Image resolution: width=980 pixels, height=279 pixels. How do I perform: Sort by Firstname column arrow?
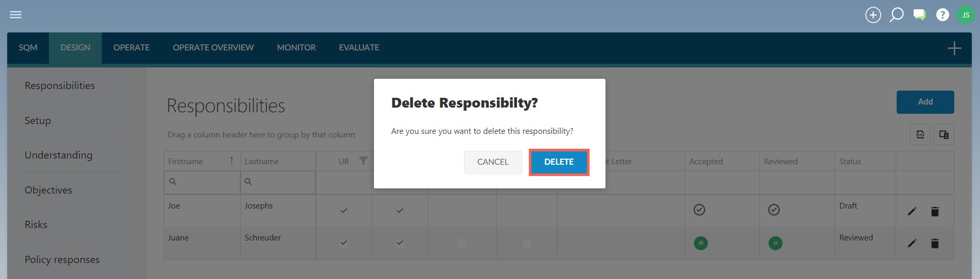[231, 161]
